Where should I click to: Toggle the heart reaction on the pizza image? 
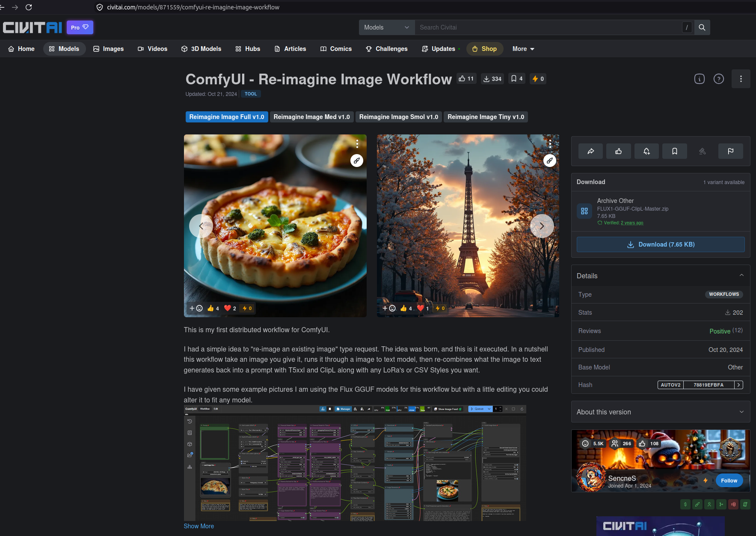(x=230, y=308)
